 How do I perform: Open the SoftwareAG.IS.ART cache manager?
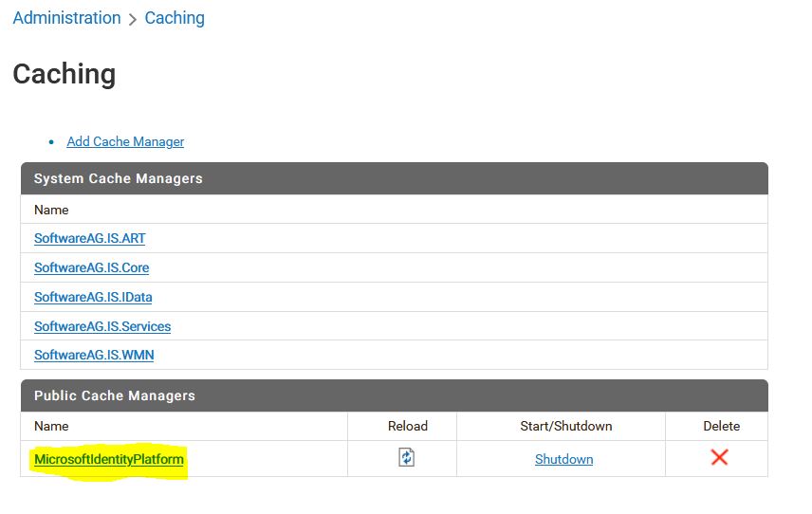89,238
